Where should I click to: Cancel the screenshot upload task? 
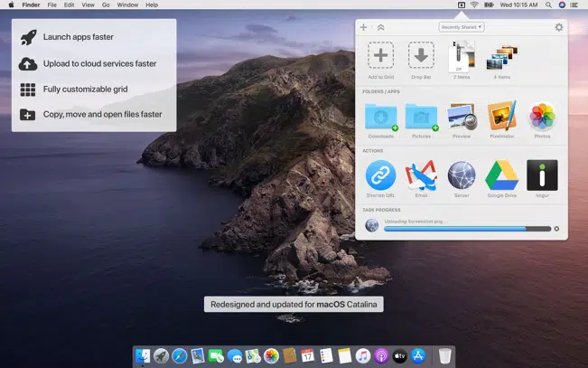[x=556, y=229]
